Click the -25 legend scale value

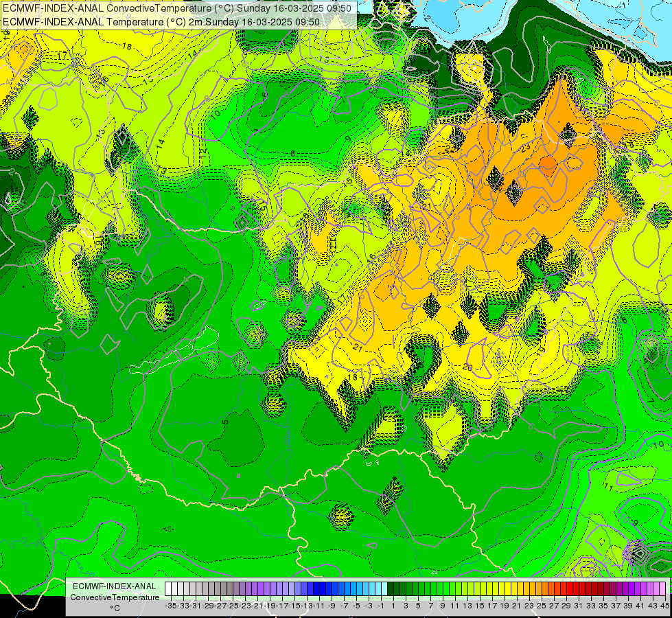pos(233,606)
